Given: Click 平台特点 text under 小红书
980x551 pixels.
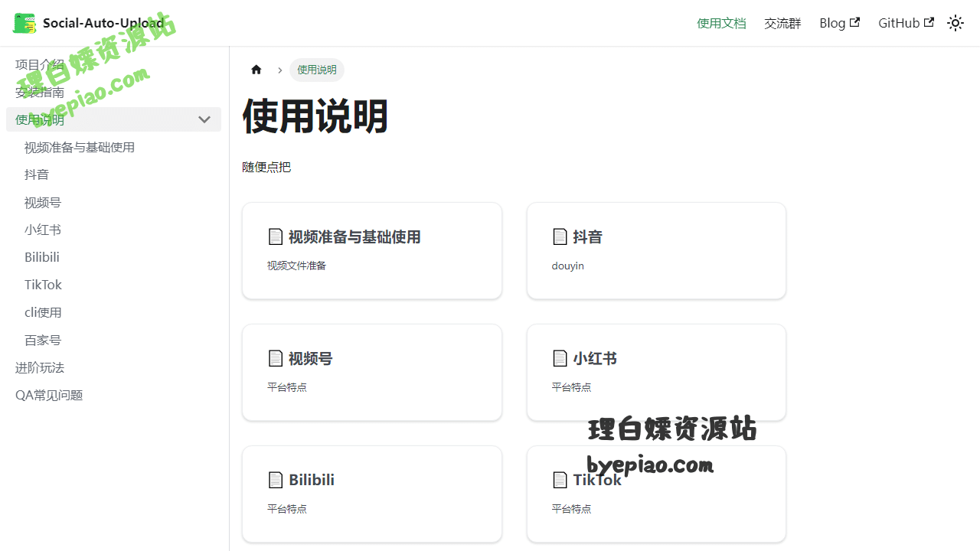Looking at the screenshot, I should [572, 387].
